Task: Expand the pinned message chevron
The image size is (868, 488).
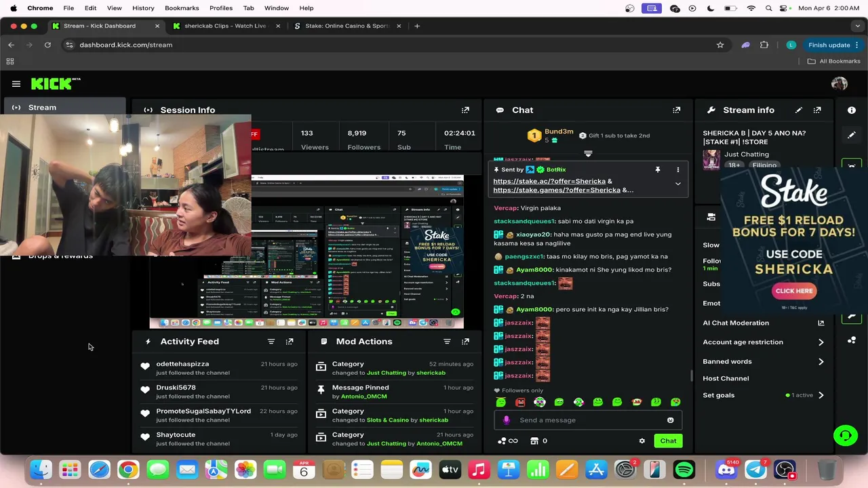Action: (677, 184)
